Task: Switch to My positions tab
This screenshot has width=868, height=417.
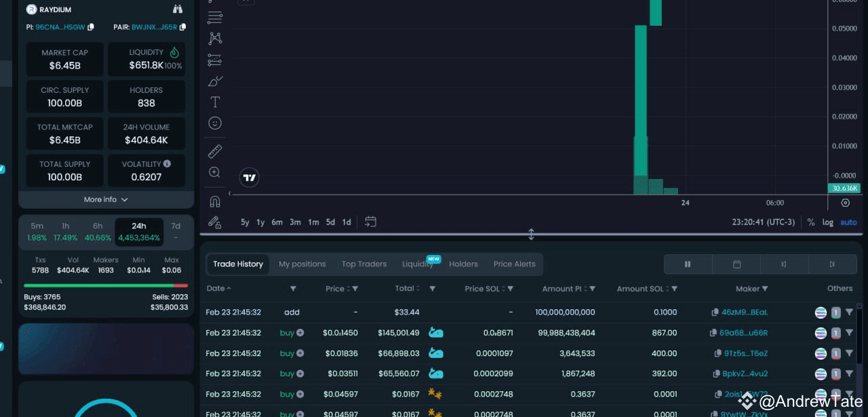Action: point(302,264)
